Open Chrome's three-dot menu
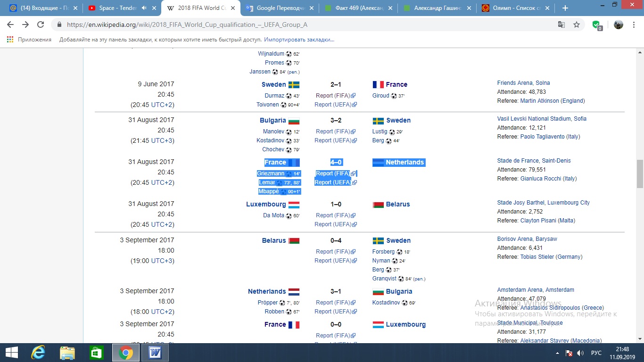The width and height of the screenshot is (644, 362). pyautogui.click(x=634, y=25)
